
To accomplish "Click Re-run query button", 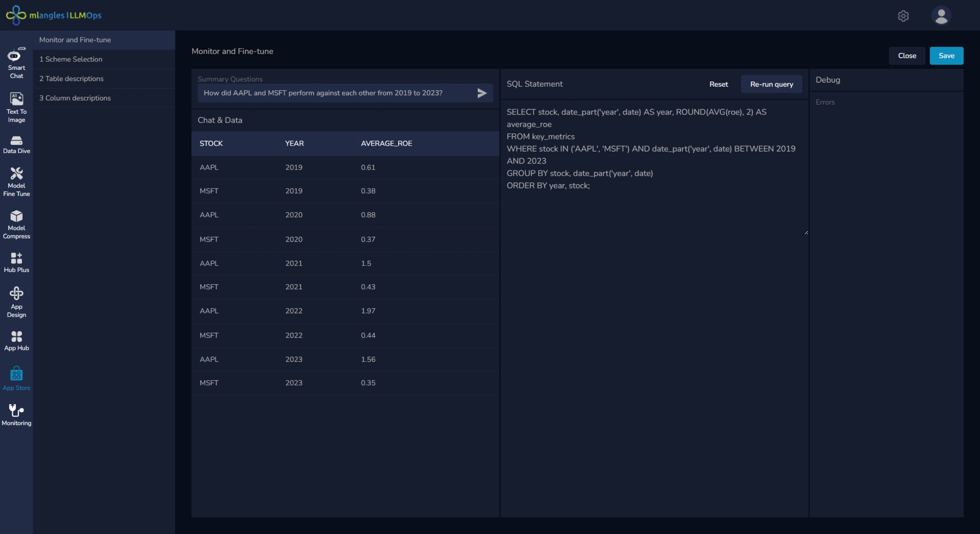I will pyautogui.click(x=771, y=84).
